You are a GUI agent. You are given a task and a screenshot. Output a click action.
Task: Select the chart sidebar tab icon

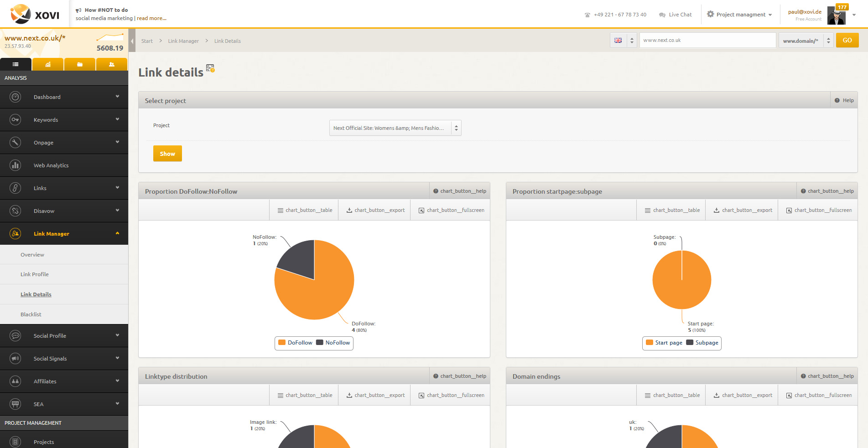tap(48, 64)
